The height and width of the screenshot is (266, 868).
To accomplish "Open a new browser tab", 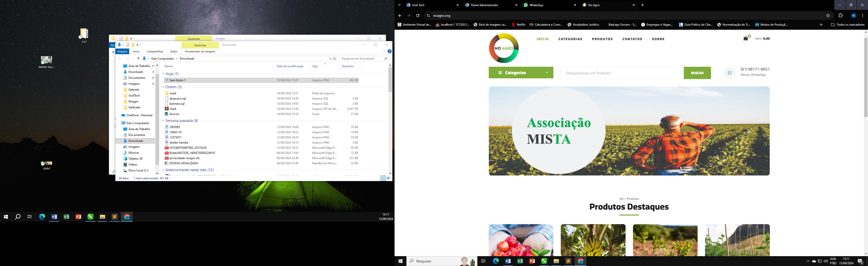I will pos(643,5).
